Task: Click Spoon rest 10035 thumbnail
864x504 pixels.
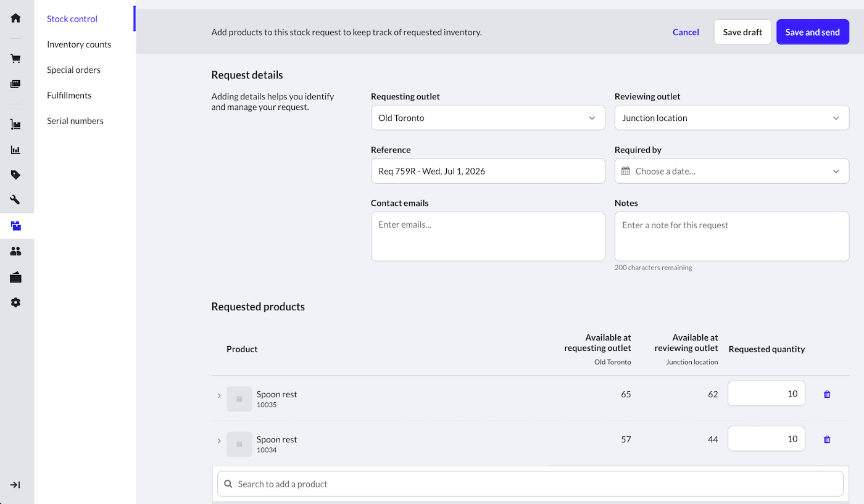Action: click(x=239, y=399)
